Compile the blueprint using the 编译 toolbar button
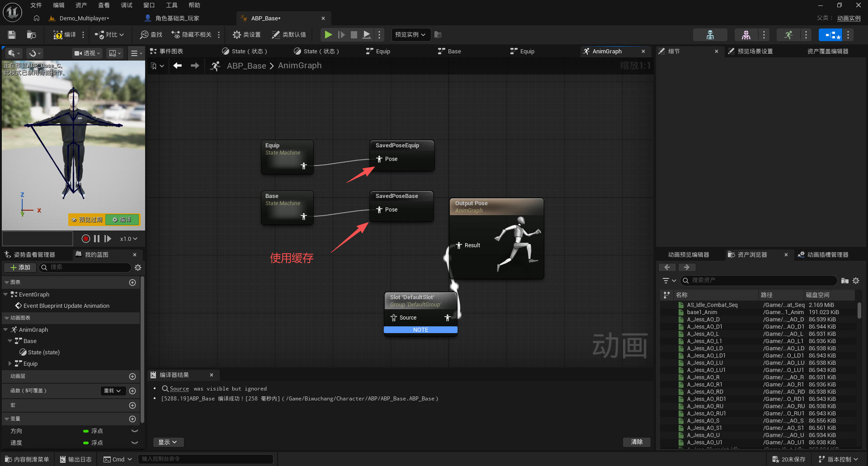The width and height of the screenshot is (868, 466). (x=64, y=35)
